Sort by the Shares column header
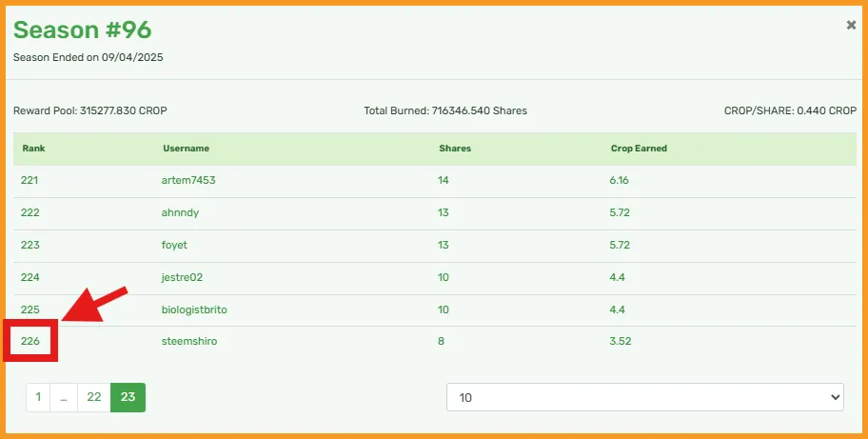This screenshot has height=439, width=868. (x=455, y=149)
